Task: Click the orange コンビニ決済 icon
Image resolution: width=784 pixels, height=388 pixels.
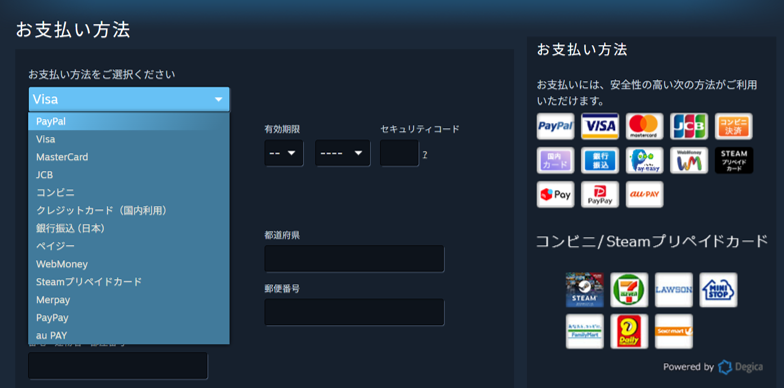Action: [x=734, y=126]
